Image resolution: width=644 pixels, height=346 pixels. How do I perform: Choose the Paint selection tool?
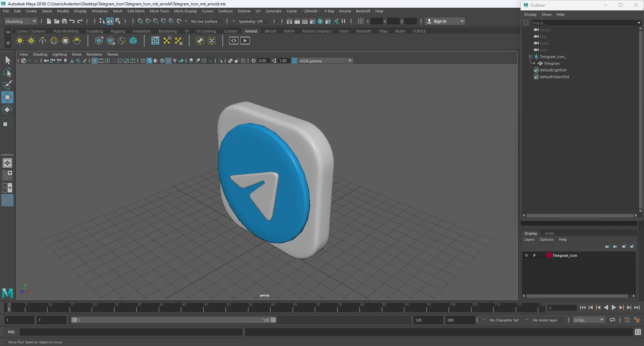click(x=7, y=85)
